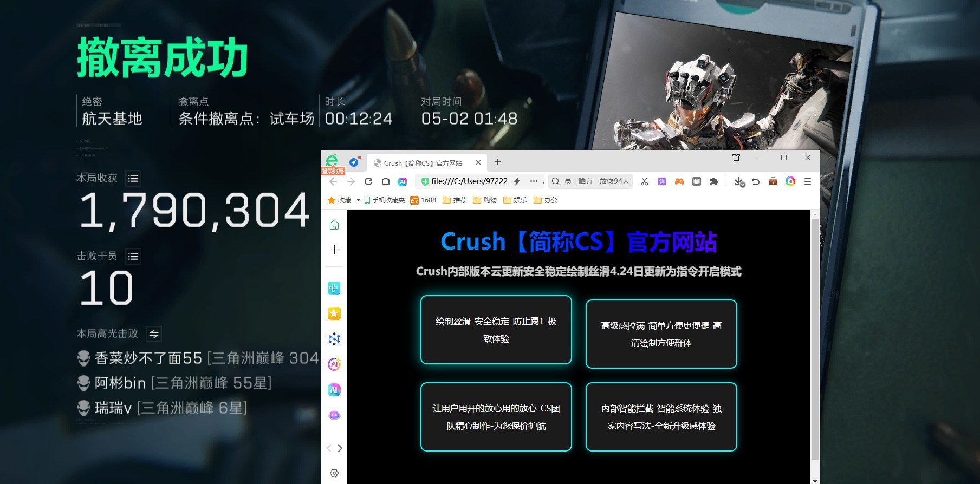Open the downloads manager icon
This screenshot has width=980, height=484.
click(x=739, y=182)
